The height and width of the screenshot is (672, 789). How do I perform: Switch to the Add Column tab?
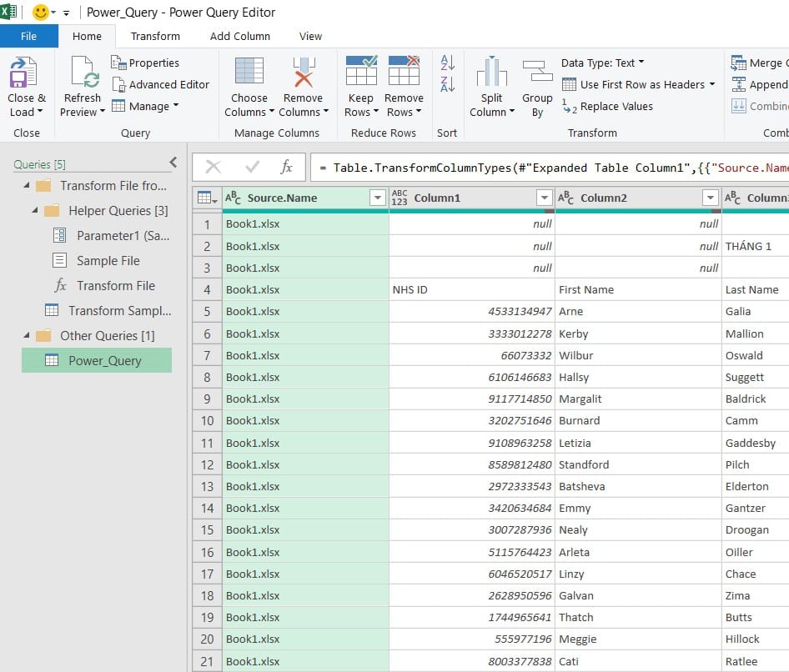click(x=240, y=36)
